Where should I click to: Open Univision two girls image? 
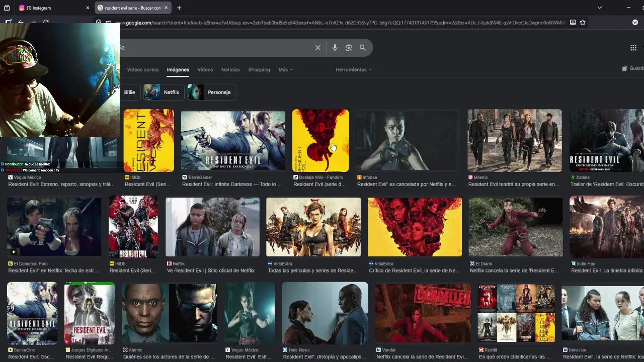(x=603, y=313)
